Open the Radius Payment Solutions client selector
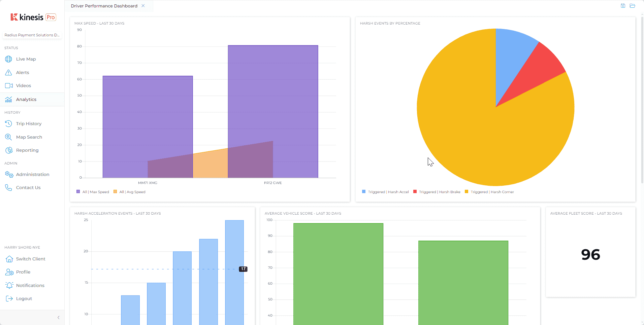 [32, 35]
